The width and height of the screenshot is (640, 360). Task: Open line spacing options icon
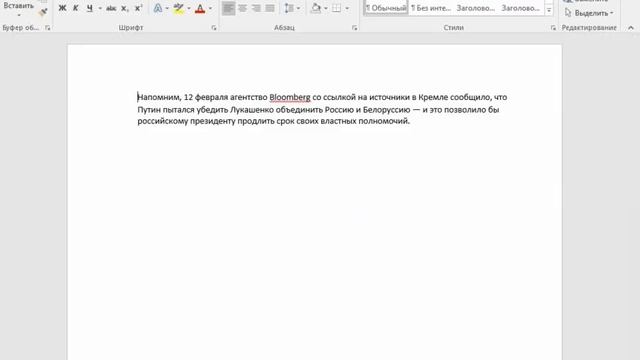tap(289, 8)
